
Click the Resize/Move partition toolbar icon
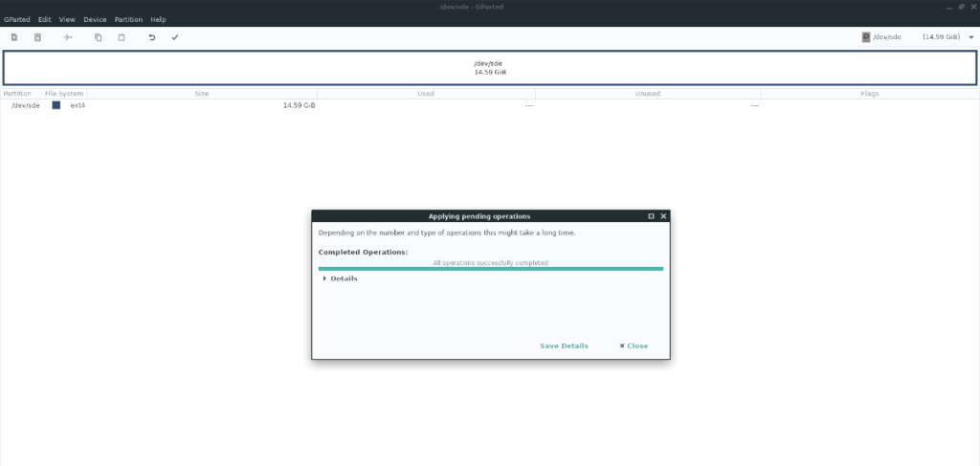coord(68,37)
